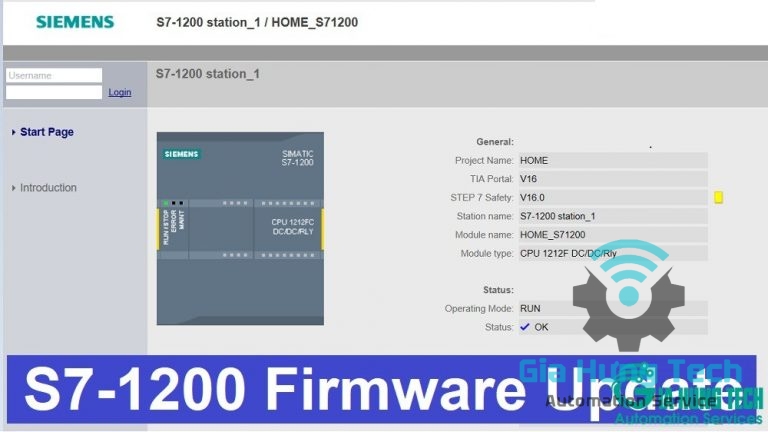
Task: Click the gear with Wi-Fi signal icon
Action: 629,291
